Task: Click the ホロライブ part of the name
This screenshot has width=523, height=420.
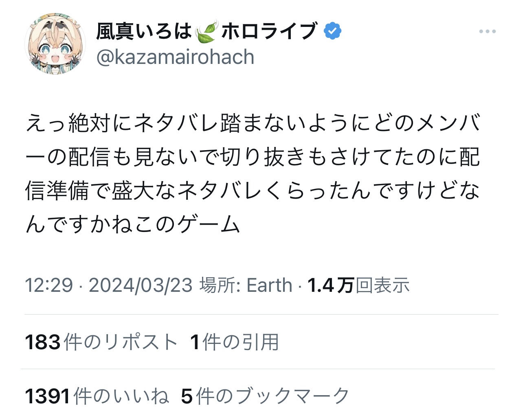Action: pyautogui.click(x=269, y=31)
